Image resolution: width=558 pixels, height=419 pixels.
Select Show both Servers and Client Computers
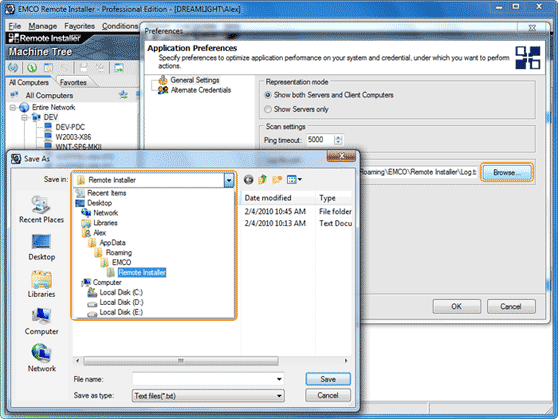coord(268,95)
